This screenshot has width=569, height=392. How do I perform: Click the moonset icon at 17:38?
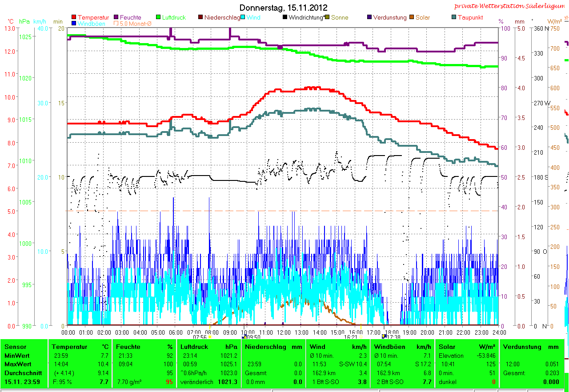384,336
